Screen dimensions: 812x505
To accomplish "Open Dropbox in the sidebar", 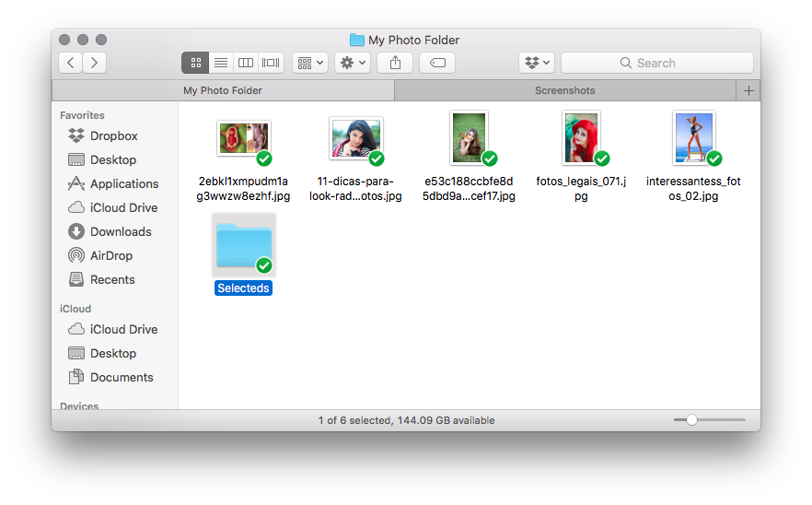I will tap(102, 135).
